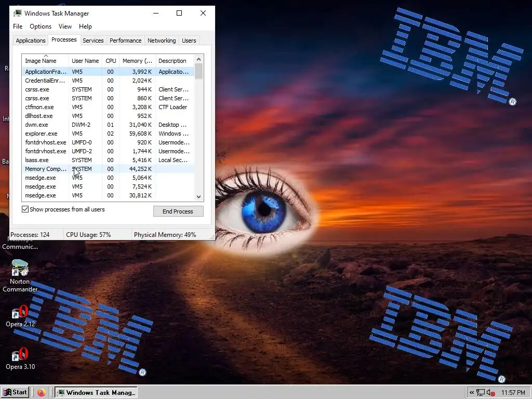The height and width of the screenshot is (399, 532).
Task: Click the process list scrollbar thumb
Action: click(x=199, y=71)
